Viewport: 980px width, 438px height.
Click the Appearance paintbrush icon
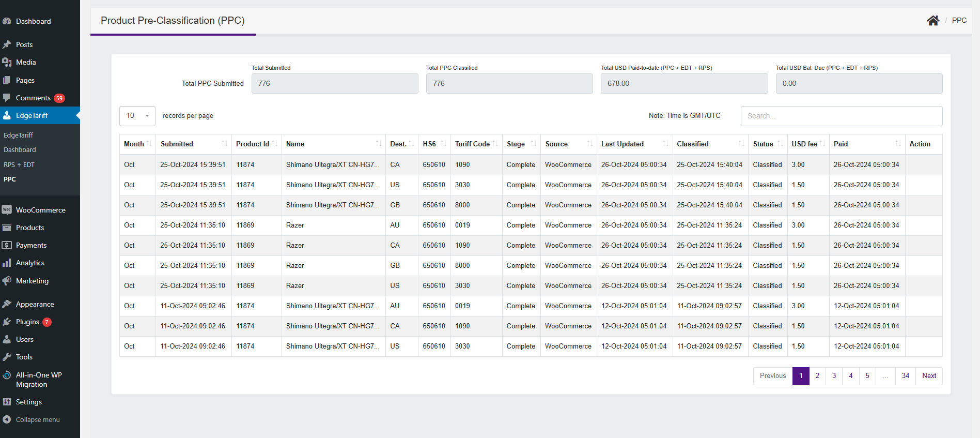(x=7, y=304)
